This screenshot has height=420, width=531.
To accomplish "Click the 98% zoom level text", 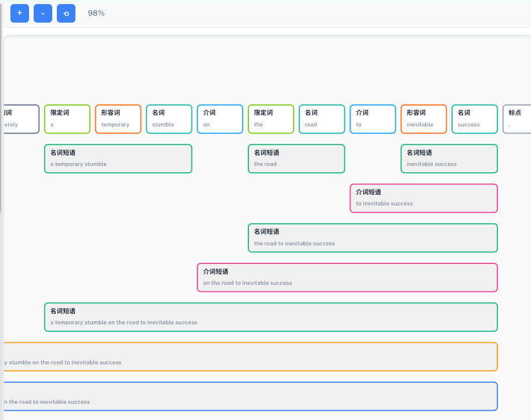I will [96, 13].
